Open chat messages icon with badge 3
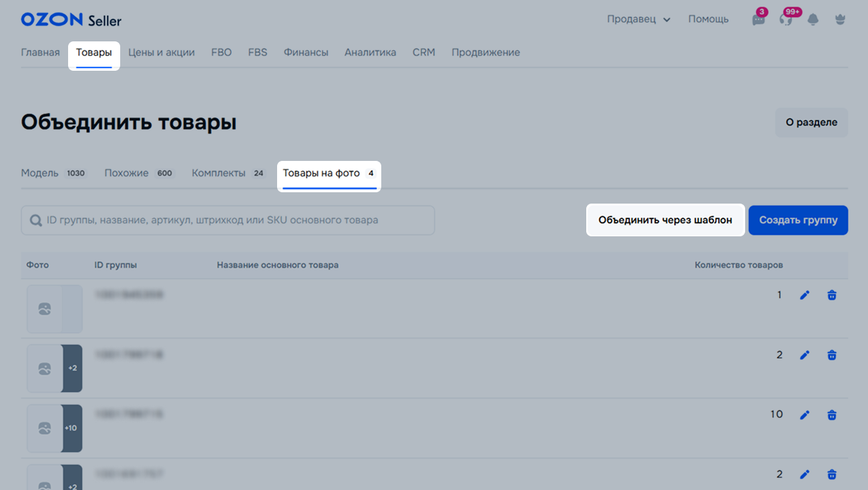Viewport: 868px width, 490px height. click(x=758, y=19)
